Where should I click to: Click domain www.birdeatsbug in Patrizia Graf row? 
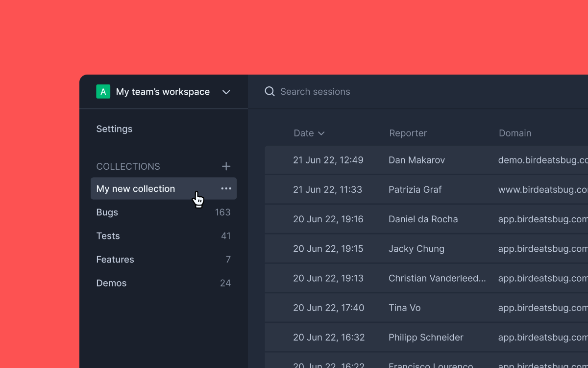point(543,189)
